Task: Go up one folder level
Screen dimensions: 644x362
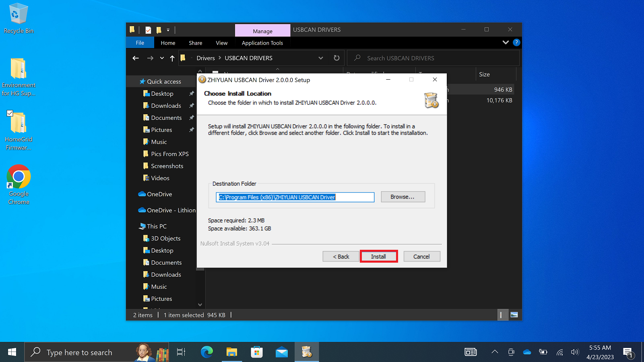Action: click(x=172, y=58)
